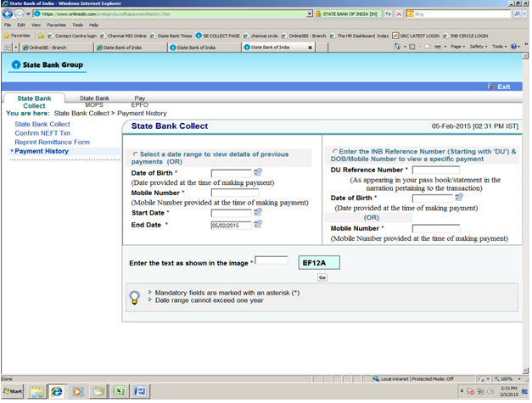The image size is (532, 403).
Task: Click the security lock icon in address bar
Action: (x=318, y=14)
